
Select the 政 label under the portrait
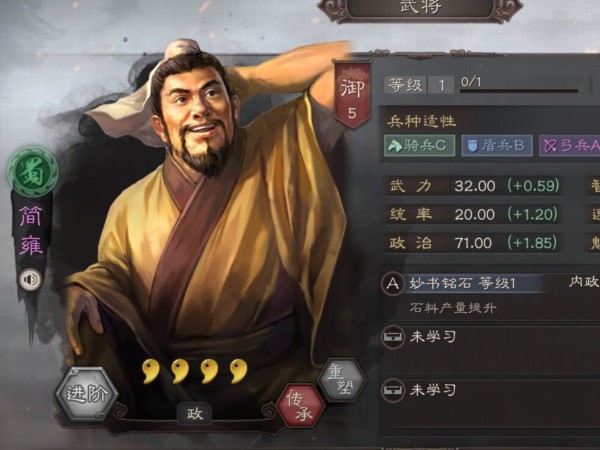[194, 413]
